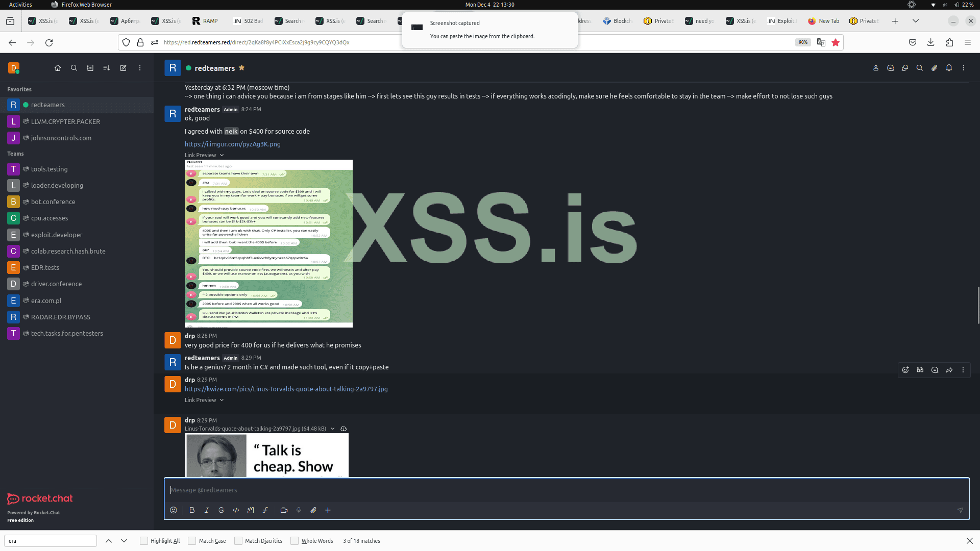Toggle the Match Case checkbox
Viewport: 980px width, 551px height.
click(x=192, y=541)
